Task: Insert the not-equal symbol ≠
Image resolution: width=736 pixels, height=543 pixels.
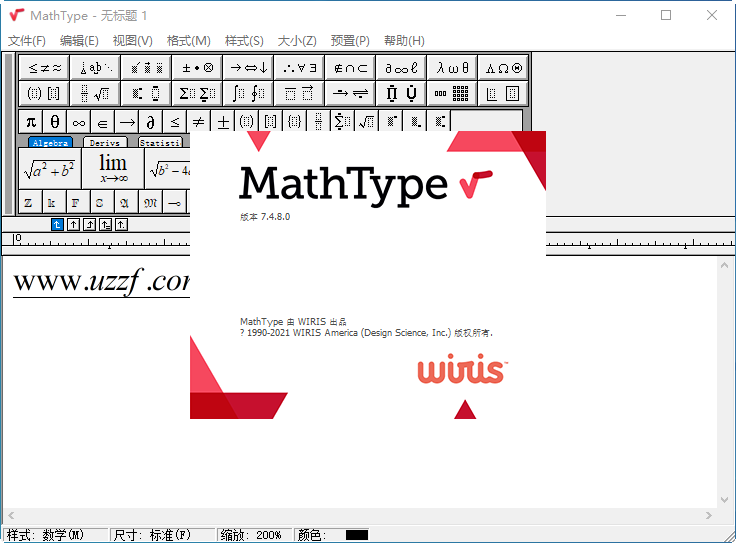Action: point(199,122)
